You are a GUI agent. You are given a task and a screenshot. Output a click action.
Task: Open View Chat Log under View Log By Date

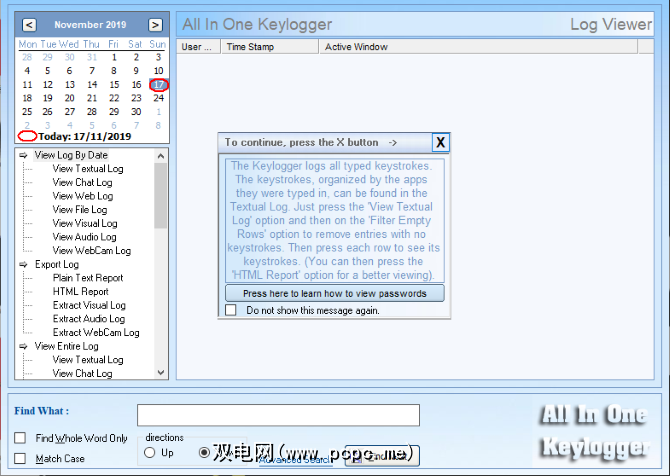point(82,182)
